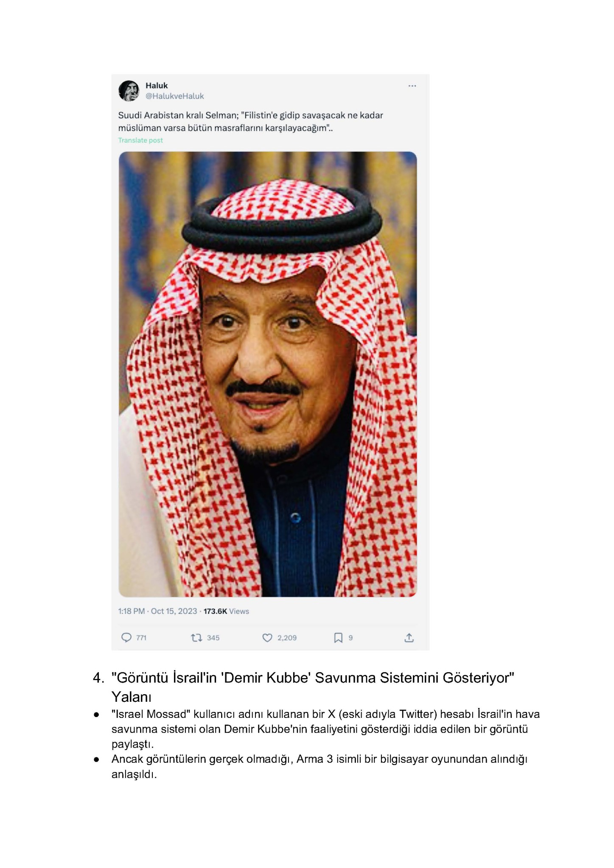
Task: Click the bullet paragraph mentioning Arma 3
Action: pyautogui.click(x=319, y=766)
